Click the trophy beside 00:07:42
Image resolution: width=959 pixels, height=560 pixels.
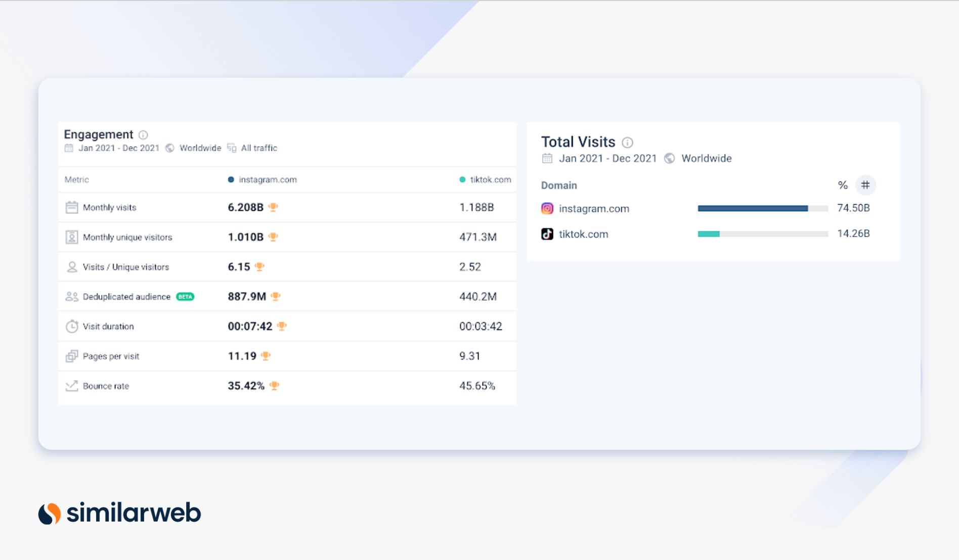[x=282, y=326]
